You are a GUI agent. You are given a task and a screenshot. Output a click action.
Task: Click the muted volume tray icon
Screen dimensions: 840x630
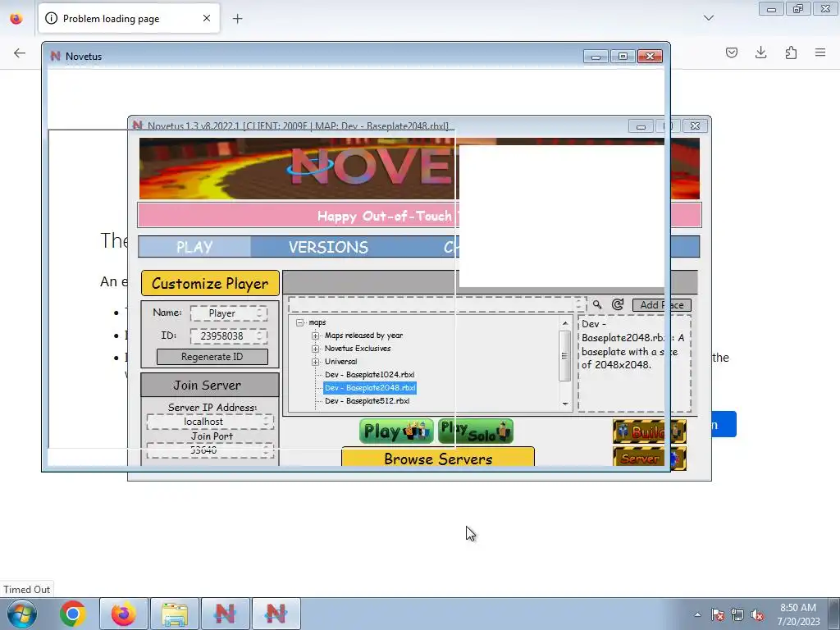point(757,614)
